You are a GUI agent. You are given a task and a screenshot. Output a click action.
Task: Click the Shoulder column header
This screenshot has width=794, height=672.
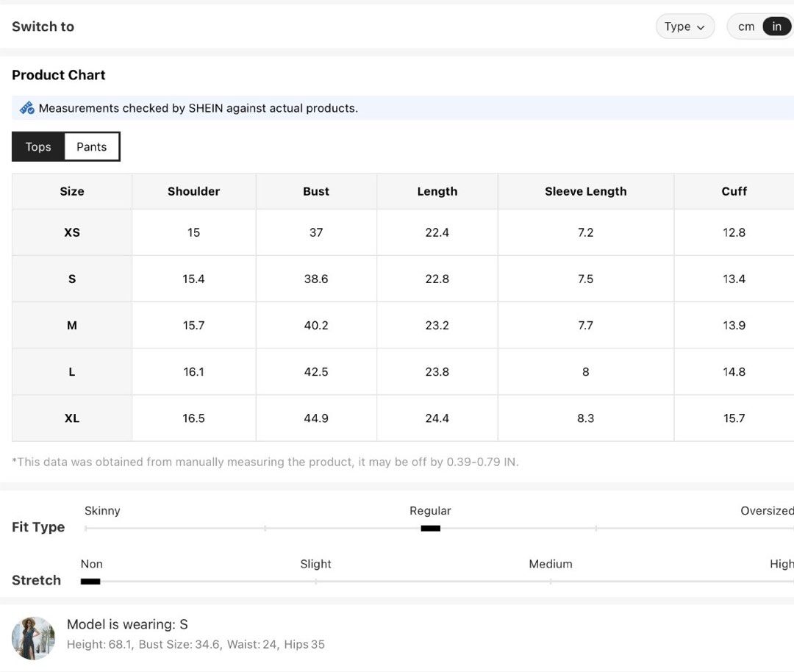194,191
